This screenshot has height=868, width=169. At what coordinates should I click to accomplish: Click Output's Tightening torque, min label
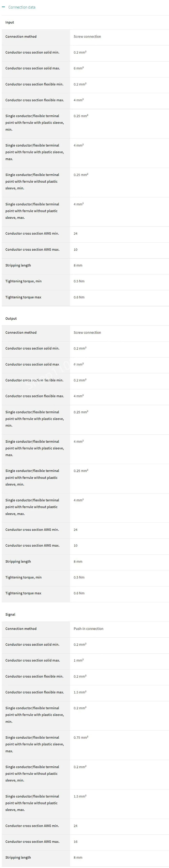23,577
